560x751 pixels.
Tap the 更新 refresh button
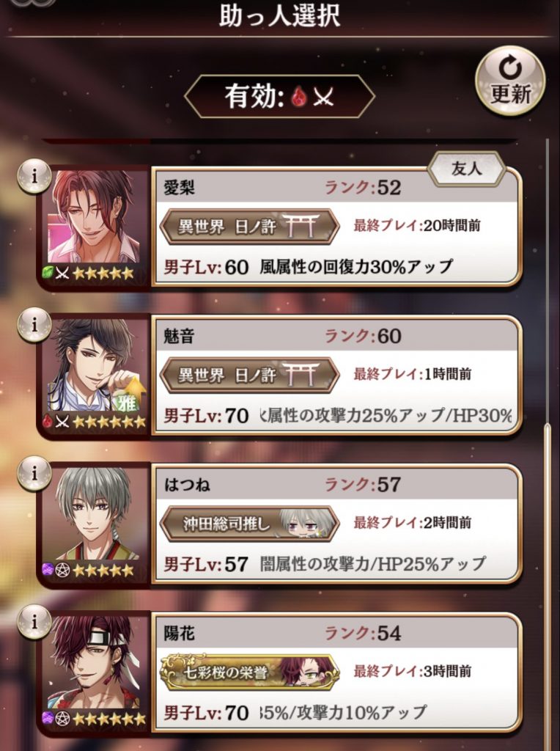[x=510, y=81]
